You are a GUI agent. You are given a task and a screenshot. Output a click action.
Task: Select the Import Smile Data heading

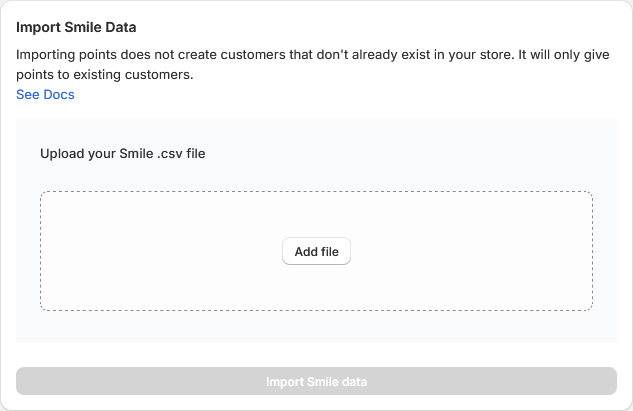point(76,27)
